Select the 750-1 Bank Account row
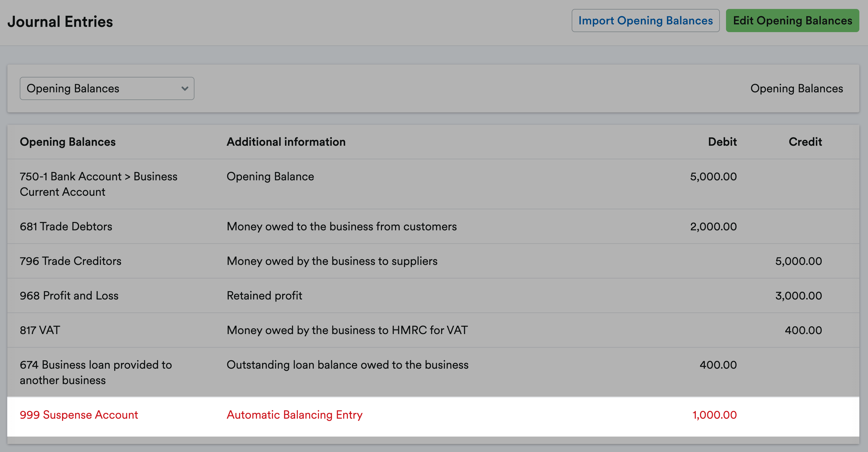868x452 pixels. 98,184
